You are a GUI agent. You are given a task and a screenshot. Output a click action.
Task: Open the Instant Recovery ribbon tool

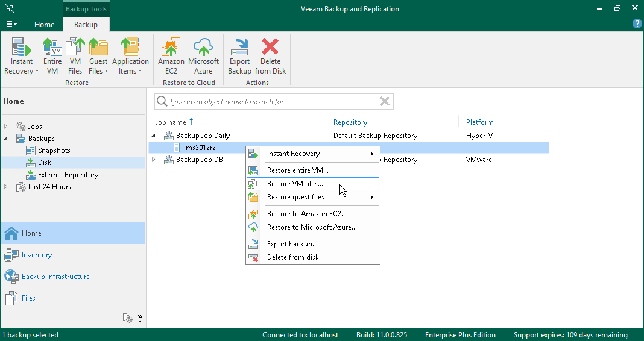coord(21,56)
